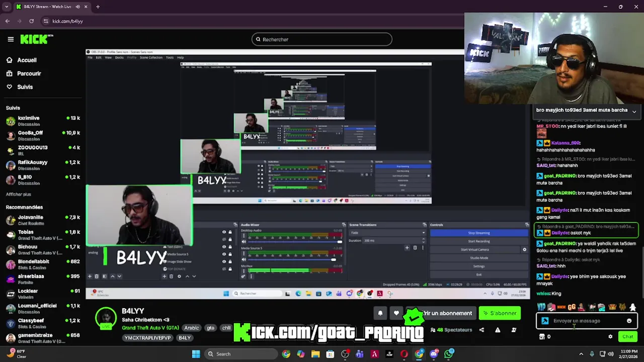Image resolution: width=644 pixels, height=362 pixels.
Task: Open the Windows Start menu
Action: coord(196,354)
